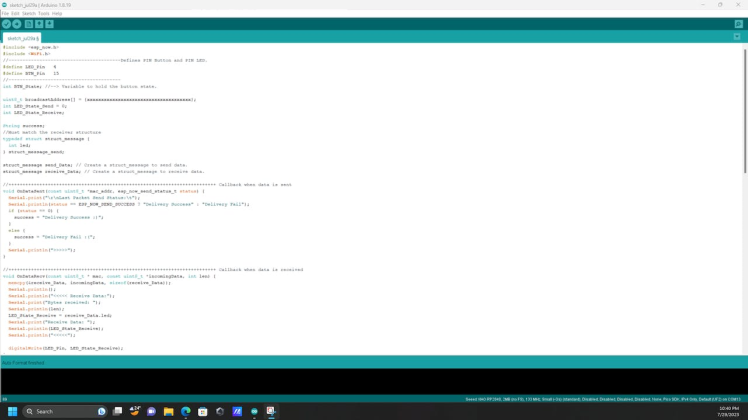Select the sketch_jul29a tab
Viewport: 748px width, 420px height.
click(22, 38)
